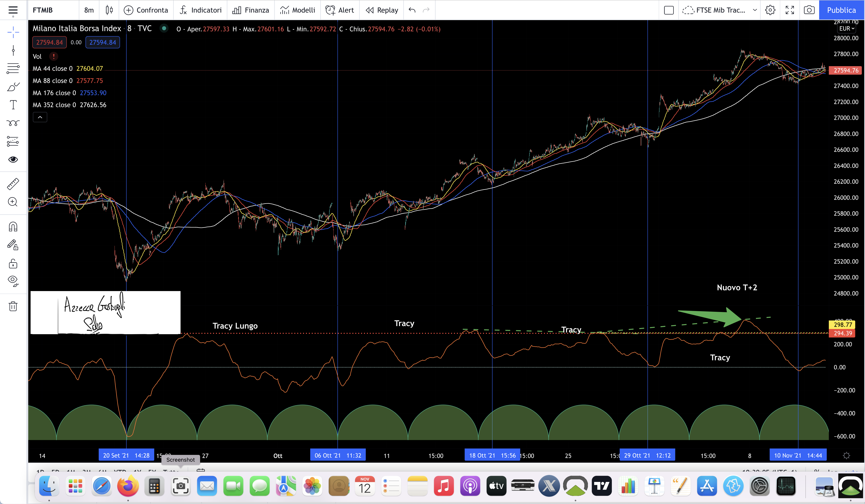Select the MA 352 close indicator legend

[x=69, y=105]
